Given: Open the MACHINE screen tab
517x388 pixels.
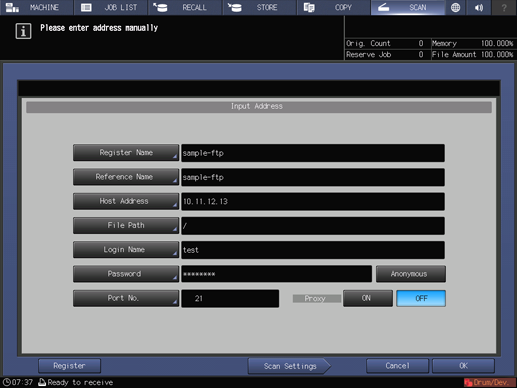Looking at the screenshot, I should (x=36, y=7).
